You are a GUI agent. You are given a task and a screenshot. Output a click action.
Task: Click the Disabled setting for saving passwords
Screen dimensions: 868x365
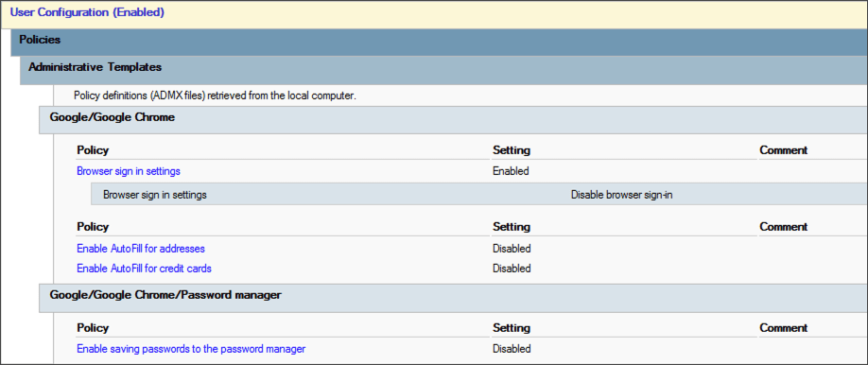512,349
